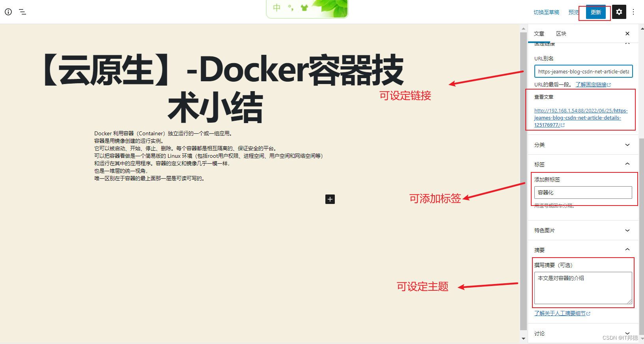The image size is (644, 344).
Task: Click the shirt skin icon in IME bar
Action: 304,8
